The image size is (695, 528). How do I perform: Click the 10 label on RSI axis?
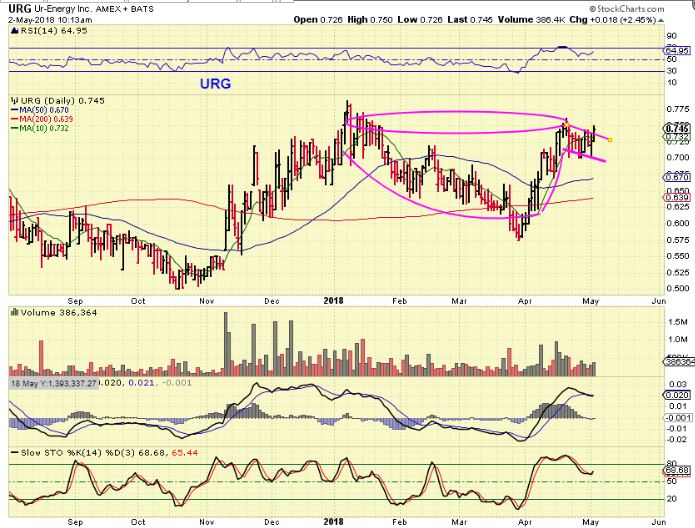click(672, 82)
